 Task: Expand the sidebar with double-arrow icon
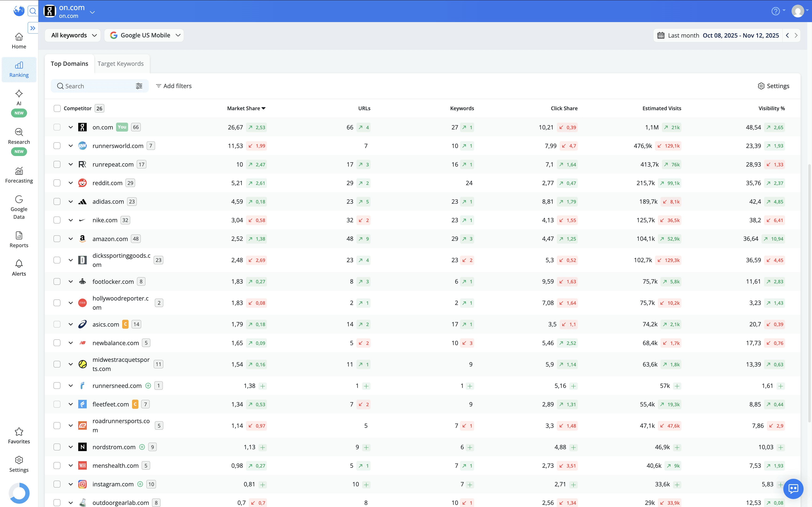tap(32, 28)
